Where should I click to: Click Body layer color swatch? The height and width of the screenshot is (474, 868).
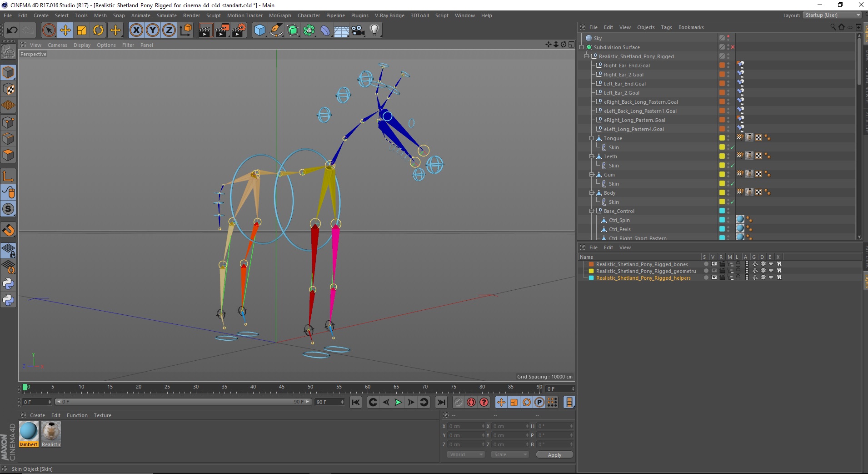click(x=722, y=193)
